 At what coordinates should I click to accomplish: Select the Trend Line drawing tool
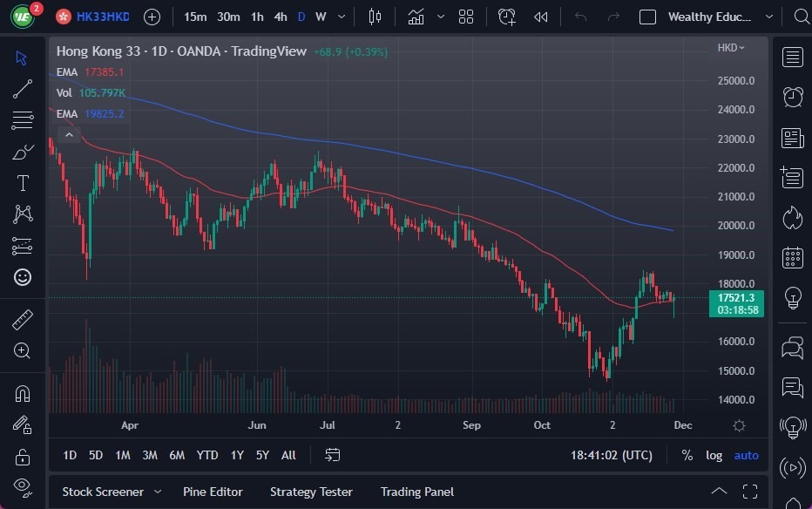(23, 89)
